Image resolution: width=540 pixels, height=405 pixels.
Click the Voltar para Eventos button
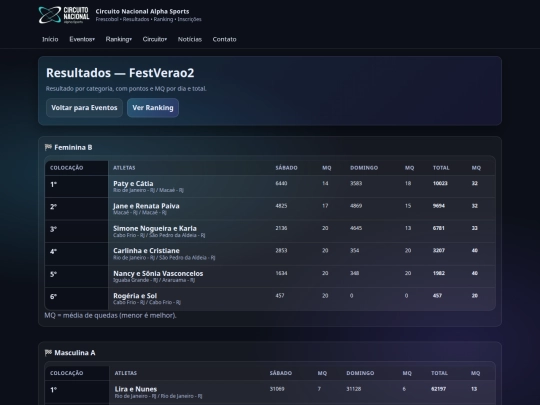(84, 108)
